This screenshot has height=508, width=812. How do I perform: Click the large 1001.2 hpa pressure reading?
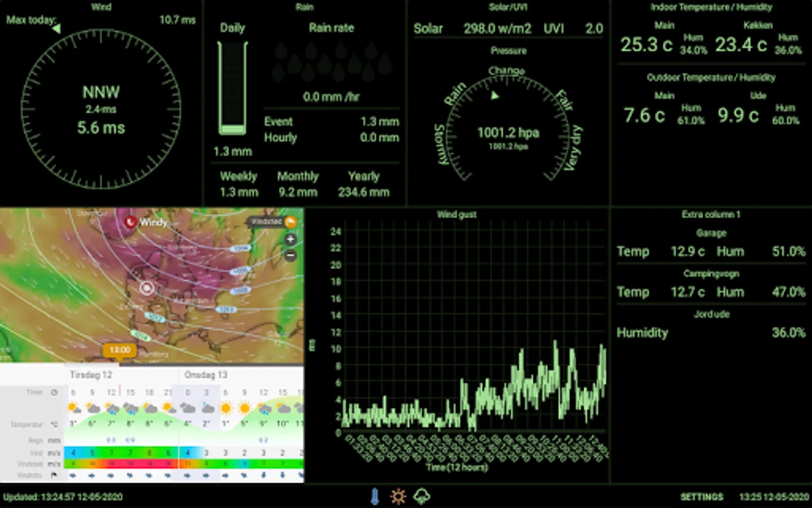click(508, 133)
